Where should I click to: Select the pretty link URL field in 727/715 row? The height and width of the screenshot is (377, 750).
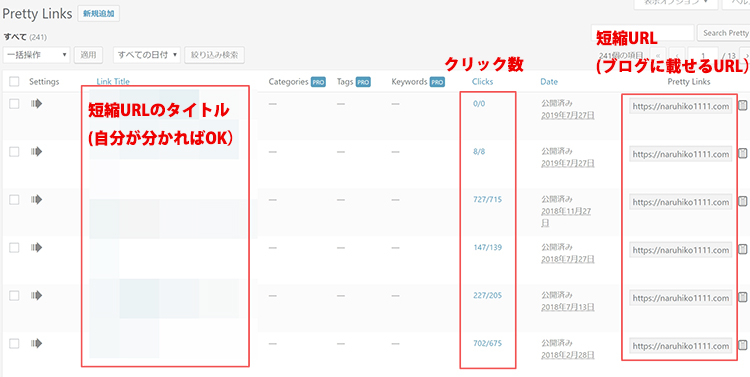[x=681, y=202]
